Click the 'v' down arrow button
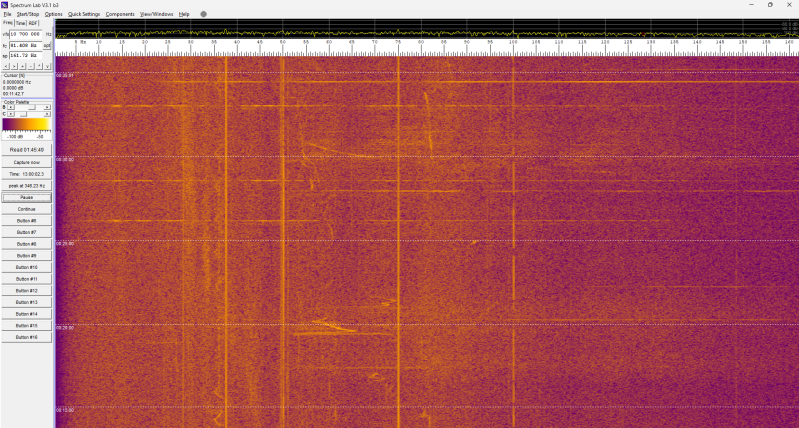 (47, 66)
